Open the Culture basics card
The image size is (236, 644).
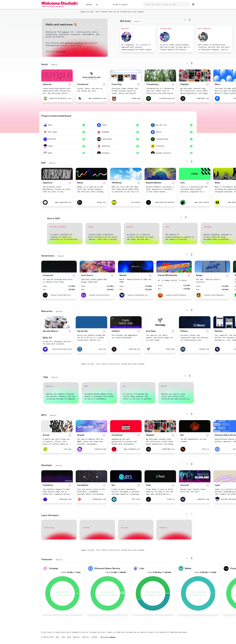coord(136,529)
